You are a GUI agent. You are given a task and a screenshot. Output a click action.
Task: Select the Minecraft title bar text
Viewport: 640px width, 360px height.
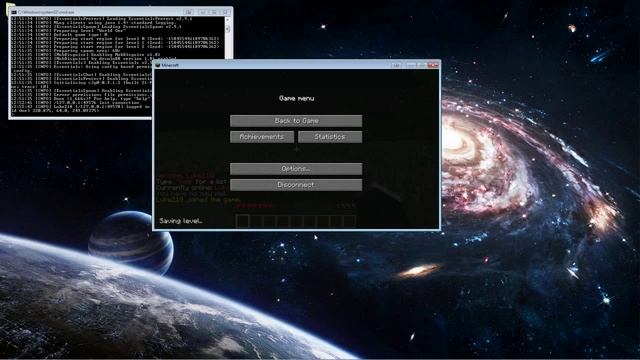[170, 65]
